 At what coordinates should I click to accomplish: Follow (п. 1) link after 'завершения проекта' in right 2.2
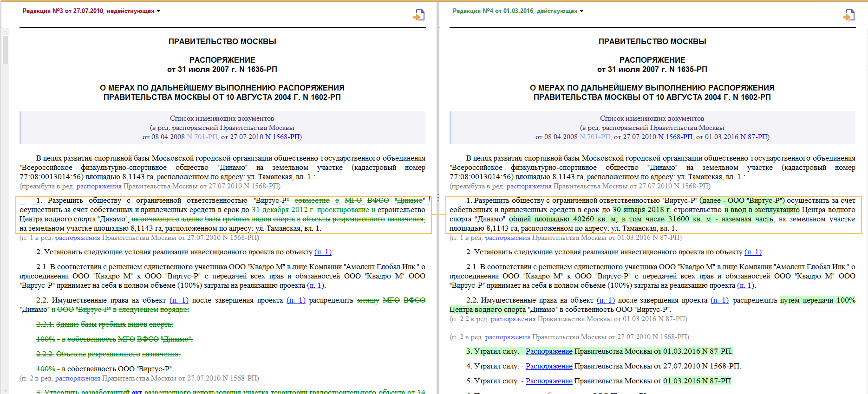pos(720,300)
